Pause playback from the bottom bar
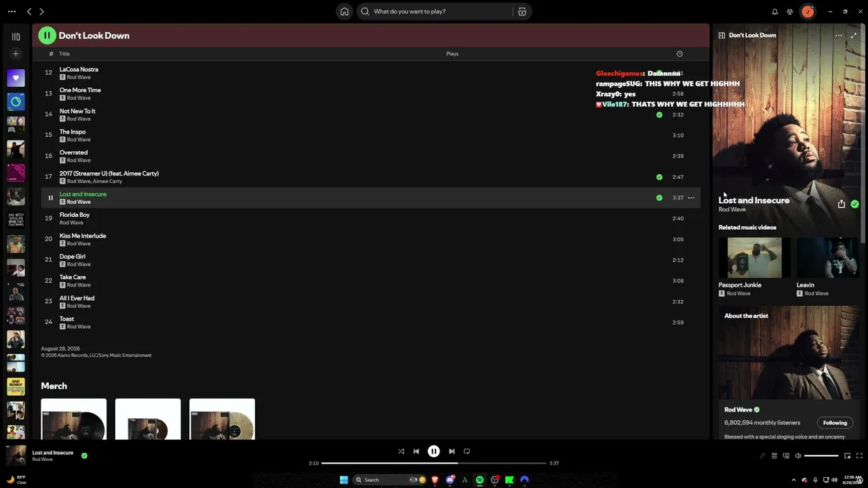Viewport: 868px width, 488px height. tap(434, 451)
